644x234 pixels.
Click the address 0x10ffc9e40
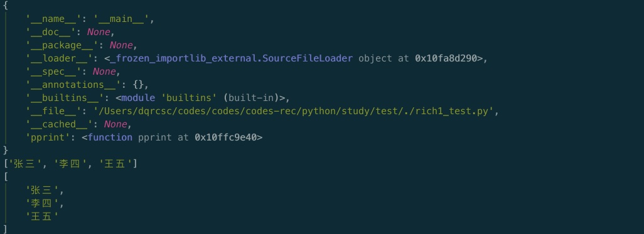[225, 137]
